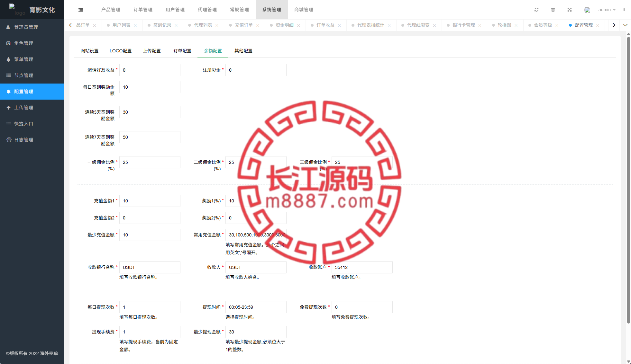Open 快捷入口 in the sidebar
This screenshot has height=364, width=631.
coord(32,124)
